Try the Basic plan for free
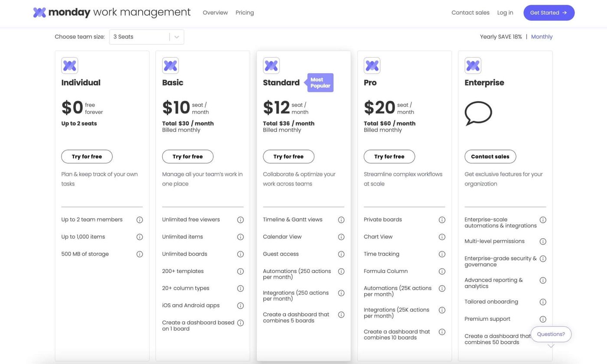 (x=188, y=156)
